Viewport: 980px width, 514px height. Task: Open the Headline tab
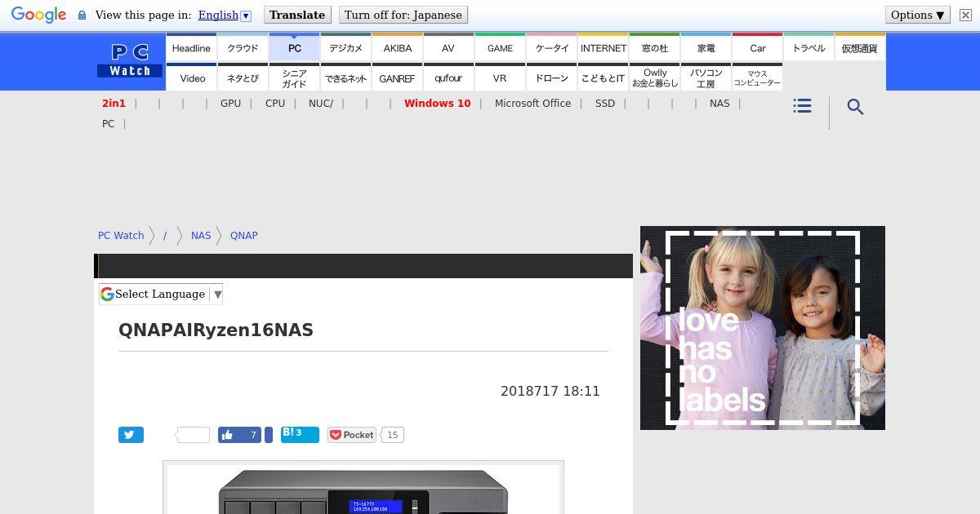[191, 48]
